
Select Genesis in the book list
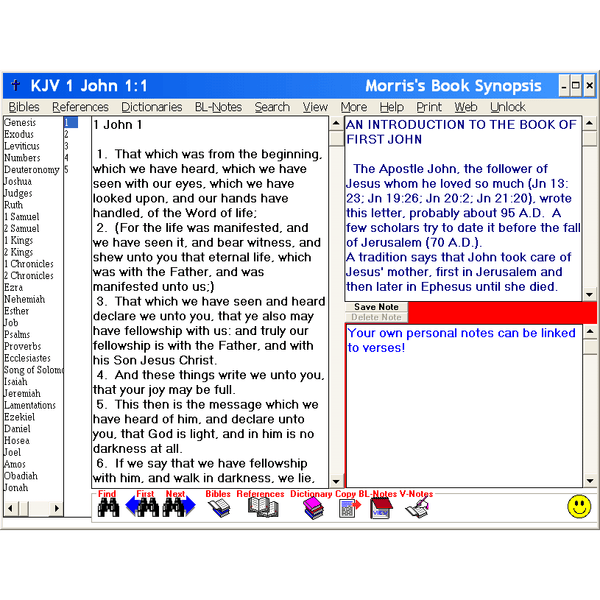coord(20,122)
